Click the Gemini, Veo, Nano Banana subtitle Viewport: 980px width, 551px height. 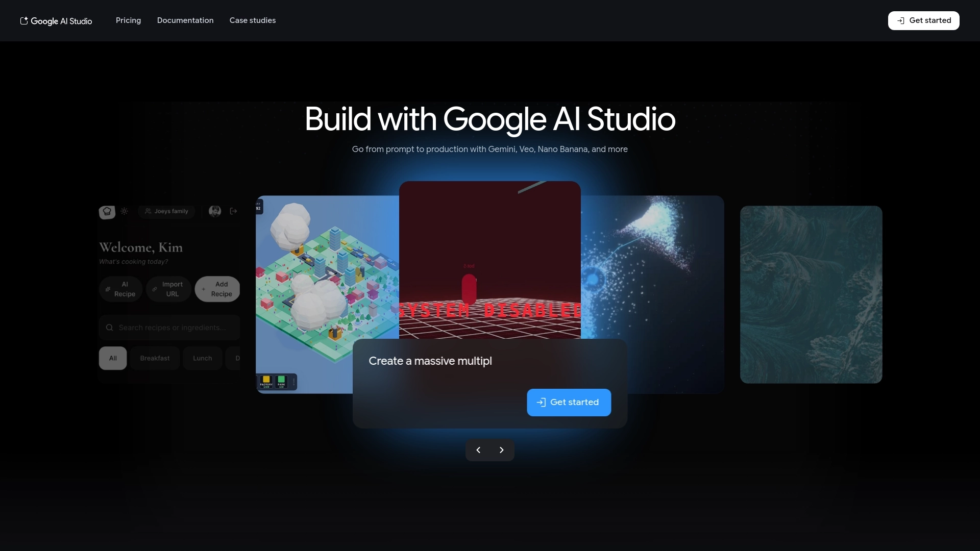point(490,149)
